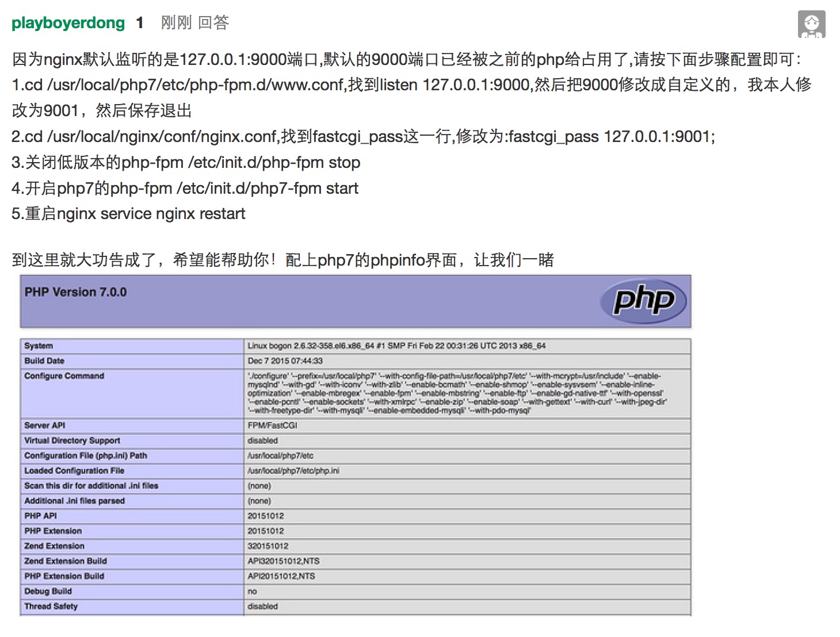Click 'Scan this dir for additional .ini files'
This screenshot has height=637, width=840.
click(x=91, y=485)
